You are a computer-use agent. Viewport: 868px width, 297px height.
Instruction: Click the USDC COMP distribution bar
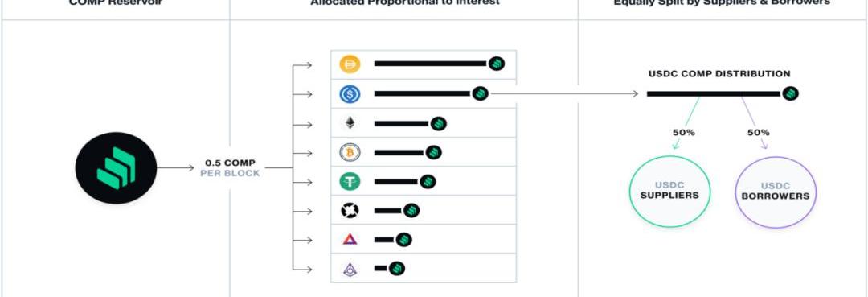[714, 93]
